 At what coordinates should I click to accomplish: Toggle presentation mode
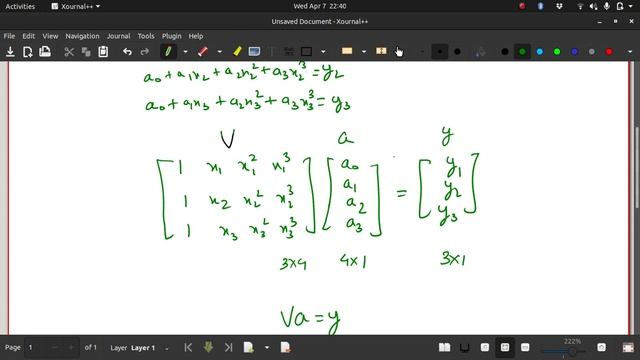(x=464, y=347)
